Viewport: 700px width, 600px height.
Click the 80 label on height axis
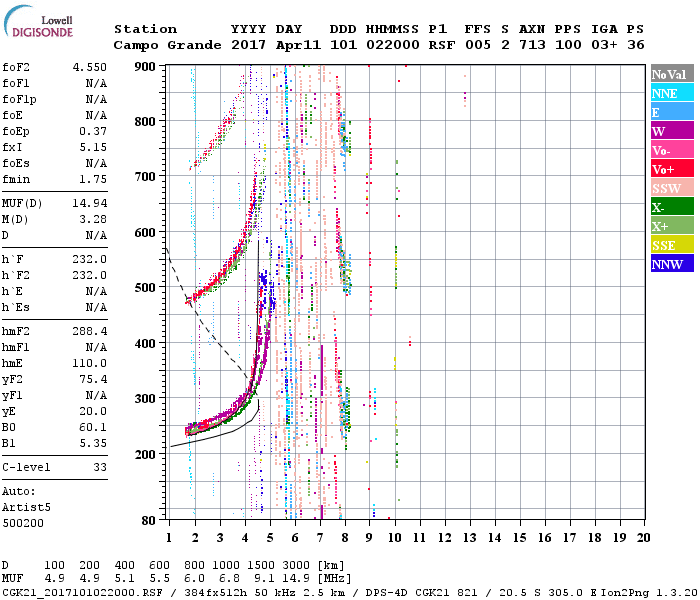[148, 521]
